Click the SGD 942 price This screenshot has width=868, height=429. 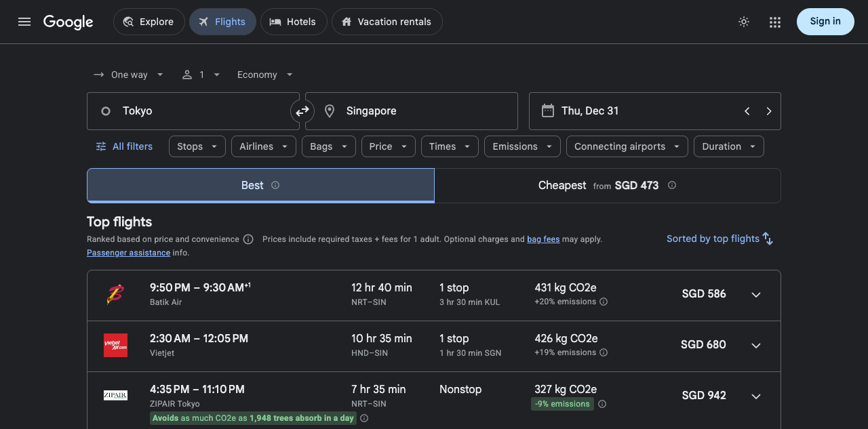click(x=704, y=396)
